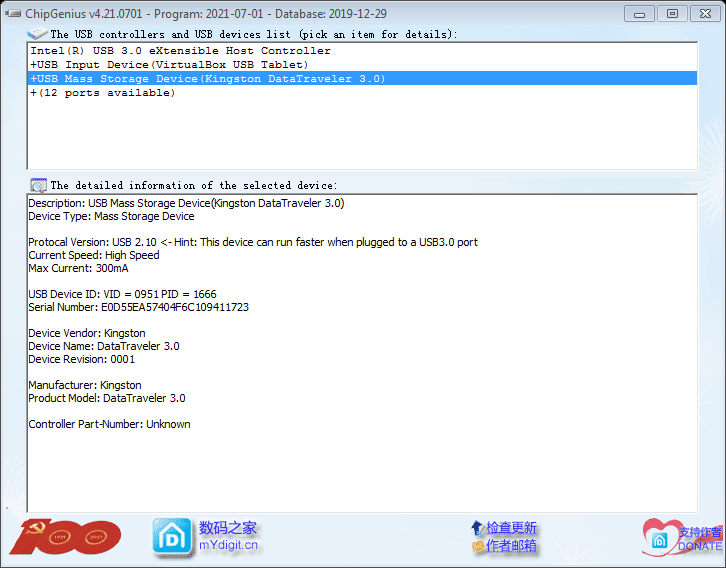This screenshot has height=568, width=726.
Task: Click the mail icon beside 作者邮箱
Action: pyautogui.click(x=477, y=546)
